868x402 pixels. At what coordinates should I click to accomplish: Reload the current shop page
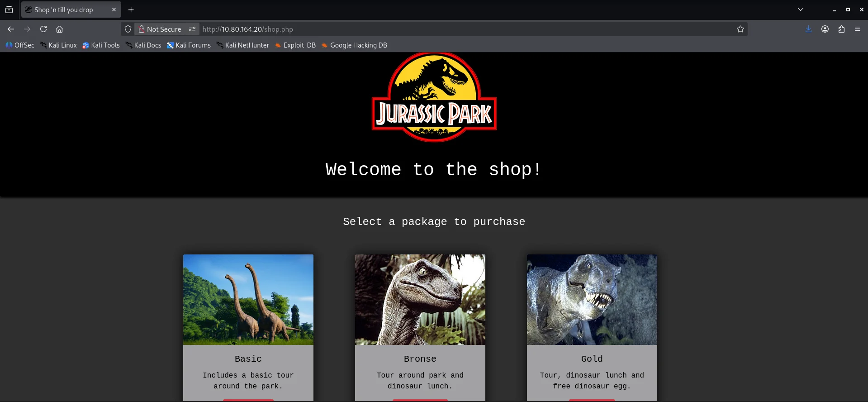click(x=43, y=29)
